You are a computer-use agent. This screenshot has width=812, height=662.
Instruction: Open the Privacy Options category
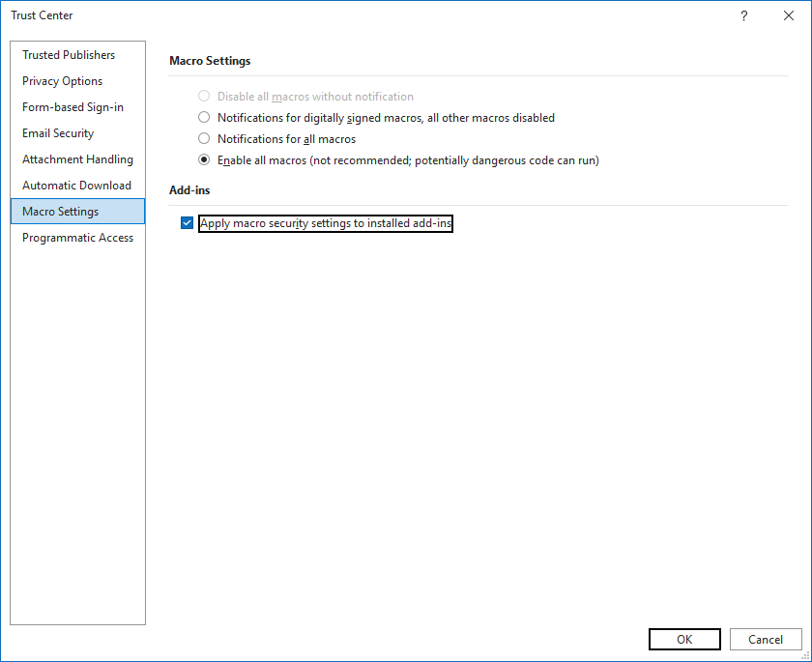[61, 81]
